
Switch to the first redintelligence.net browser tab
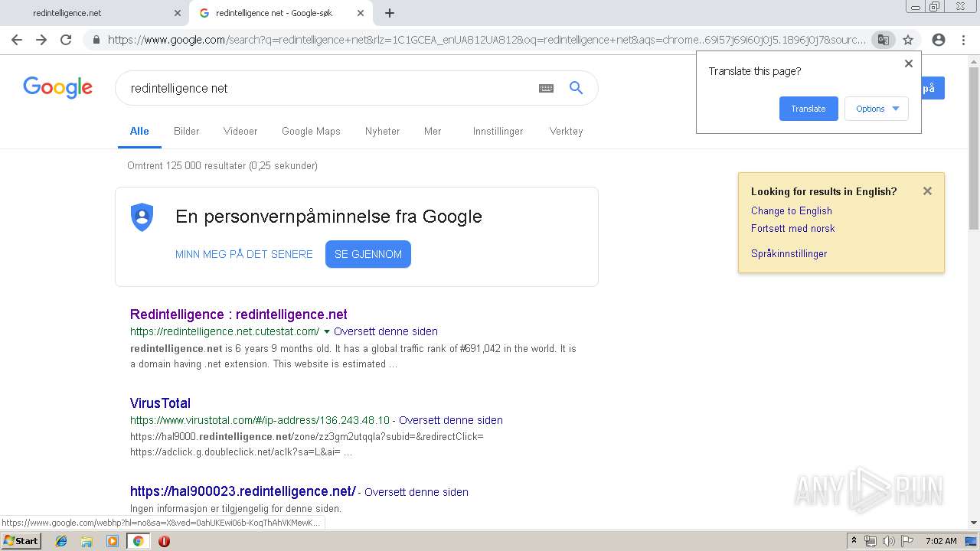[x=93, y=13]
